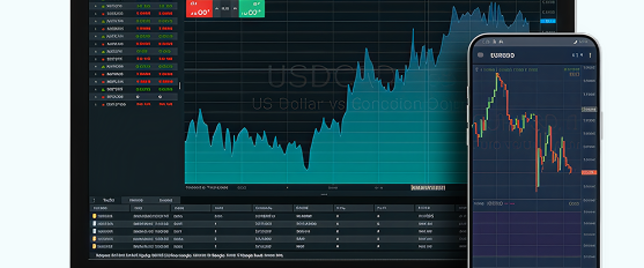Click the yellow icon in the first orders table row
Screen dimensions: 644x268
(x=94, y=215)
